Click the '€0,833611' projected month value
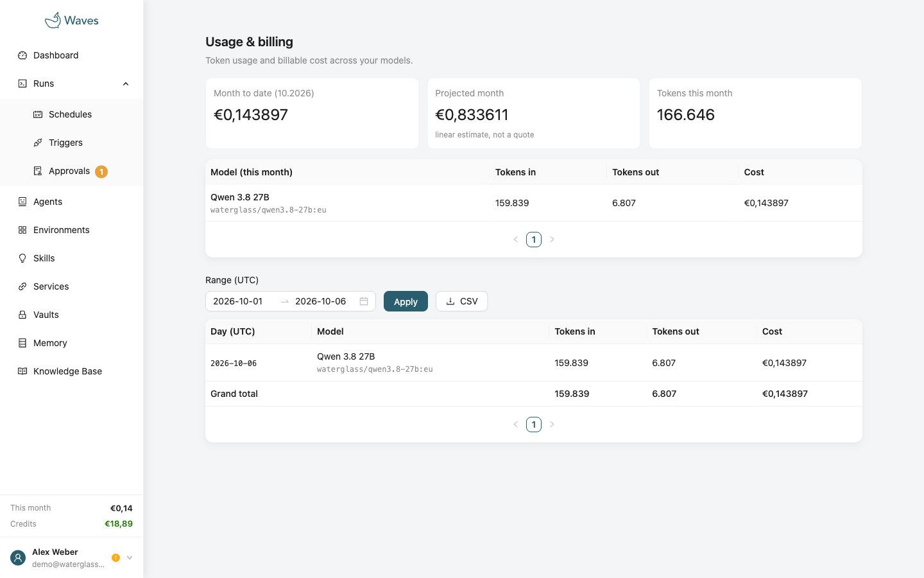Screen dimensions: 924x578 [472, 115]
